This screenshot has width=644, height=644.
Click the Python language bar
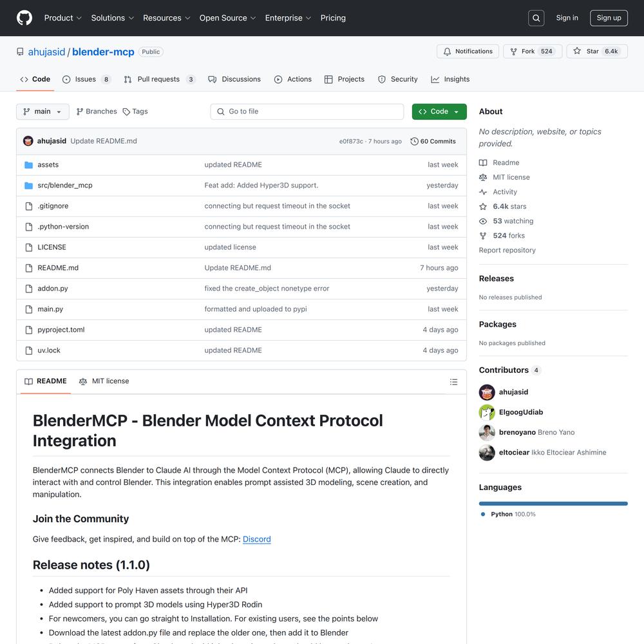tap(553, 504)
